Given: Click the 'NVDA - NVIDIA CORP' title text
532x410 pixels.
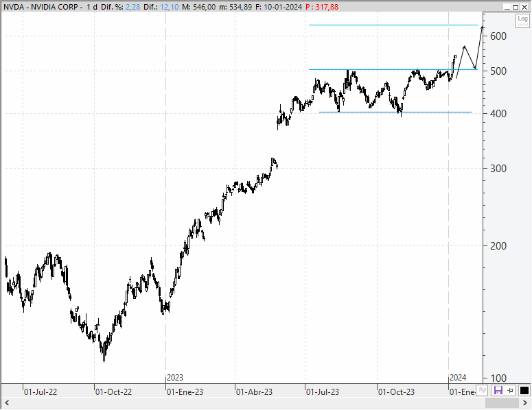Looking at the screenshot, I should click(41, 7).
